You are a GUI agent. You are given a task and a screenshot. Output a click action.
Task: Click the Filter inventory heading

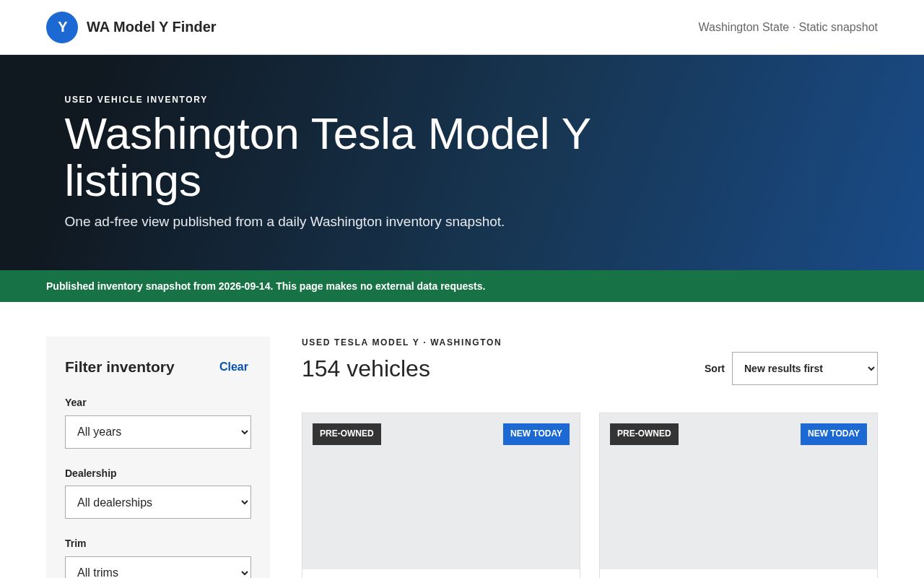pos(120,367)
